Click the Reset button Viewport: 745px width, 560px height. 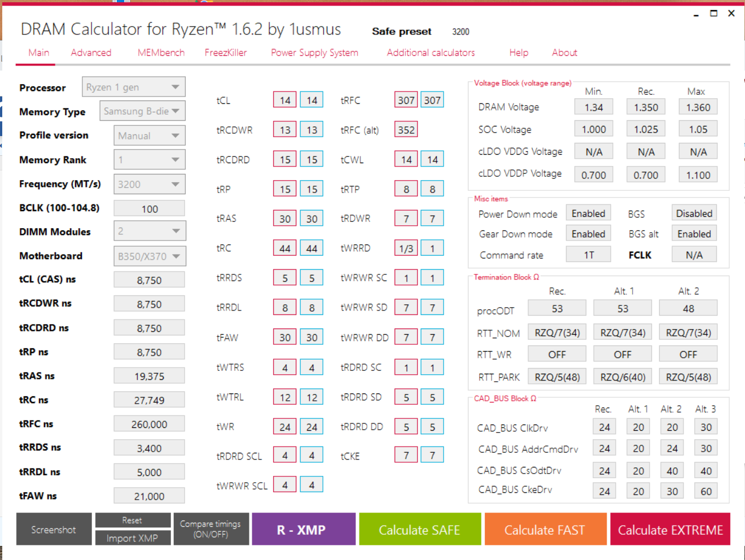click(133, 520)
